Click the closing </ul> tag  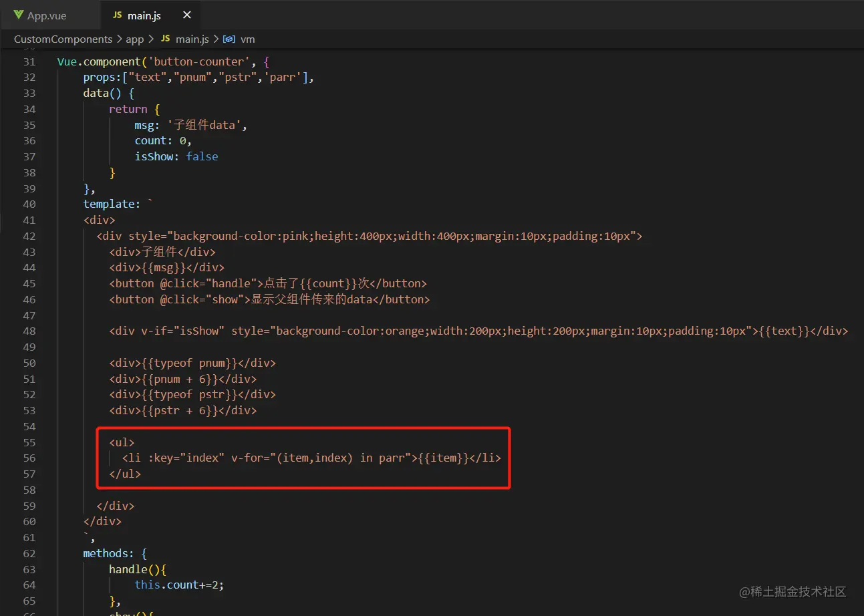[125, 474]
